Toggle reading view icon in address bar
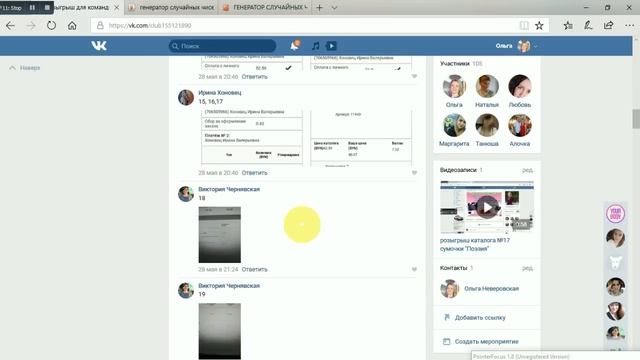This screenshot has width=640, height=360. click(x=524, y=25)
